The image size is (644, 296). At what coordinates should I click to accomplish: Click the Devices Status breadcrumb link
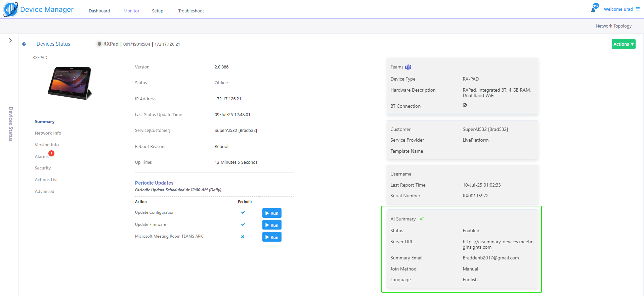point(53,44)
